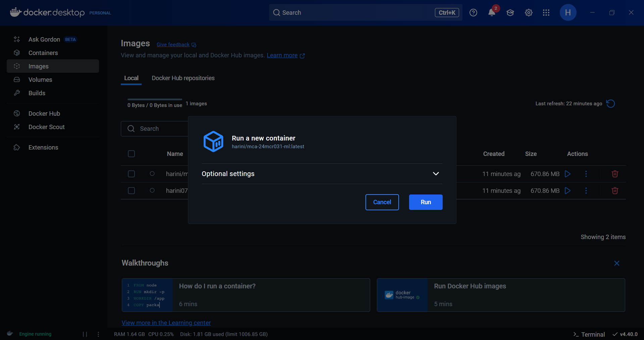Click external link icon next to Learn more
Screen dimensions: 644x340
pos(302,56)
